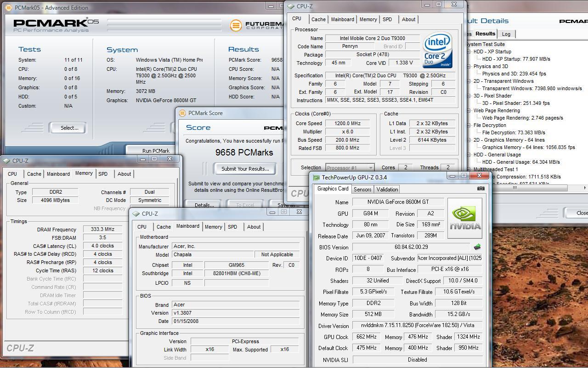
Task: Click Southbridge value 82801HBM (ICH8-ME)
Action: click(x=237, y=273)
